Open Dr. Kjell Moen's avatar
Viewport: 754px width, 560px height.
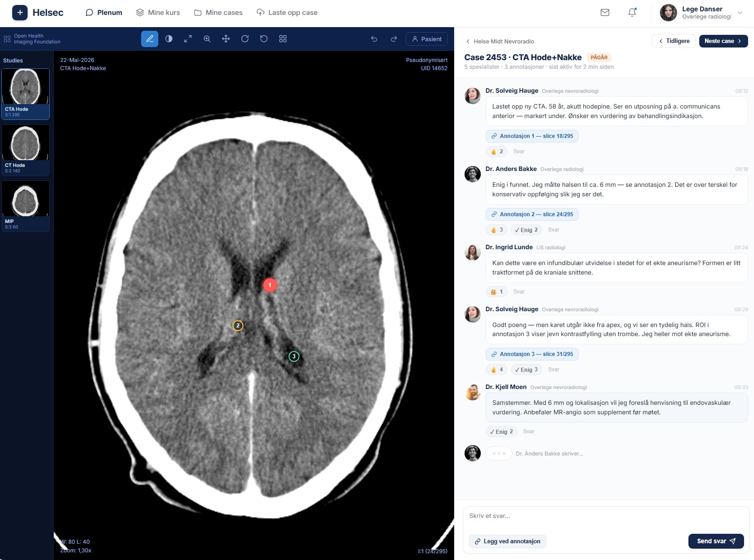click(473, 392)
